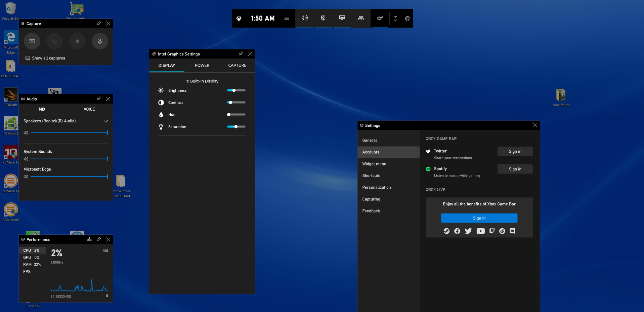The image size is (644, 312).
Task: Open Personalization settings section
Action: tap(389, 187)
